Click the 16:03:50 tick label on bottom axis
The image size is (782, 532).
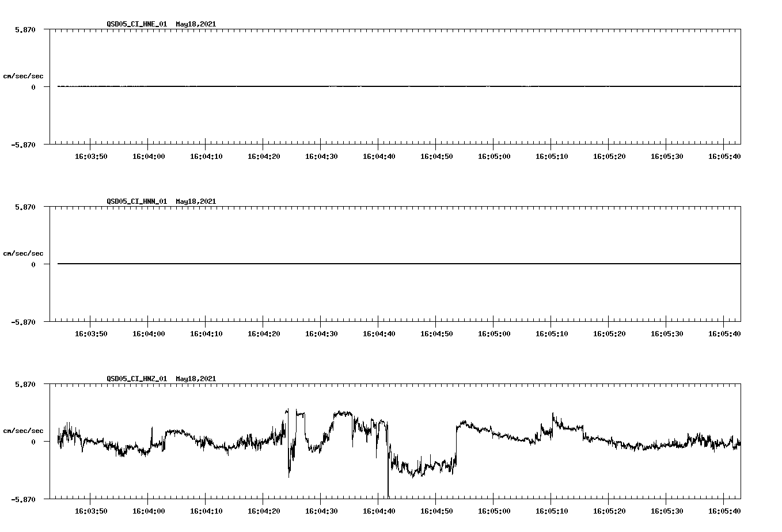[x=91, y=510]
